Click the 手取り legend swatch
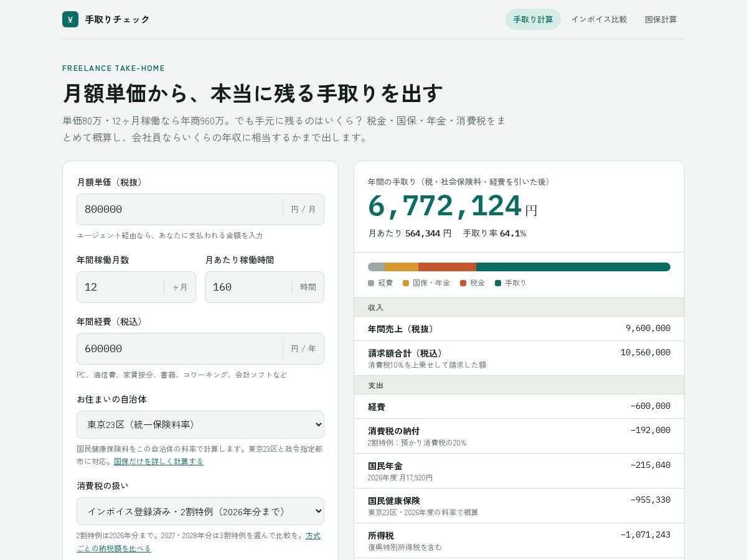The height and width of the screenshot is (560, 747). [498, 283]
